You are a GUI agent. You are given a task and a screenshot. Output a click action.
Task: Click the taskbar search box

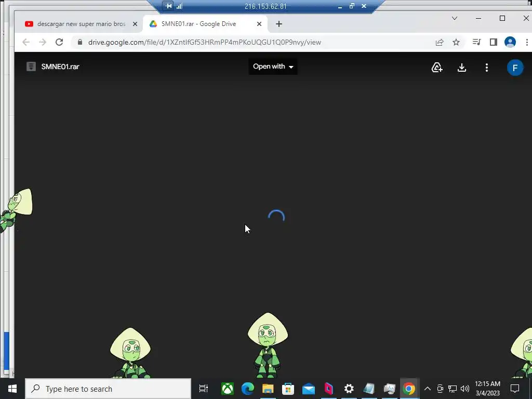pyautogui.click(x=108, y=389)
